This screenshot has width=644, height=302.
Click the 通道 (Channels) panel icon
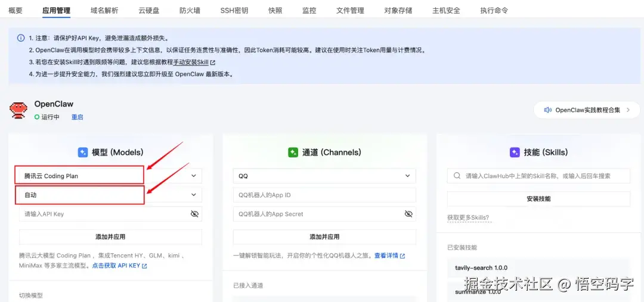(x=293, y=152)
